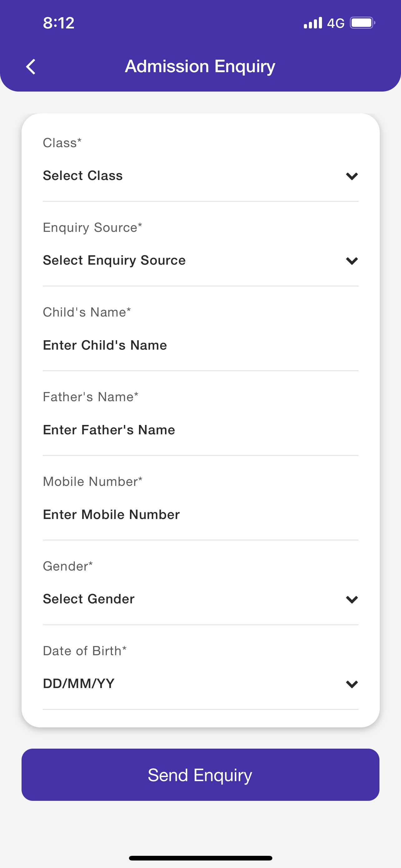This screenshot has width=401, height=868.
Task: Tap the signal strength bars icon
Action: 312,23
